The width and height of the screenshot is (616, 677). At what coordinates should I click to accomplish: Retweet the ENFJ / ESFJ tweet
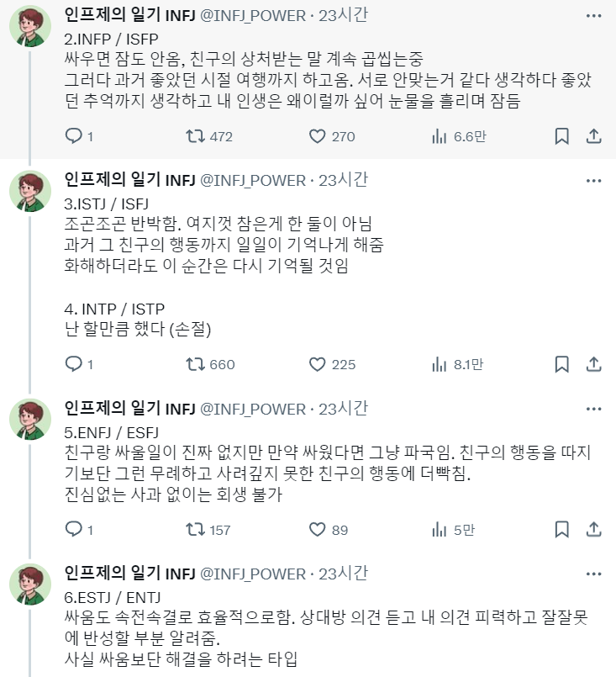point(194,530)
